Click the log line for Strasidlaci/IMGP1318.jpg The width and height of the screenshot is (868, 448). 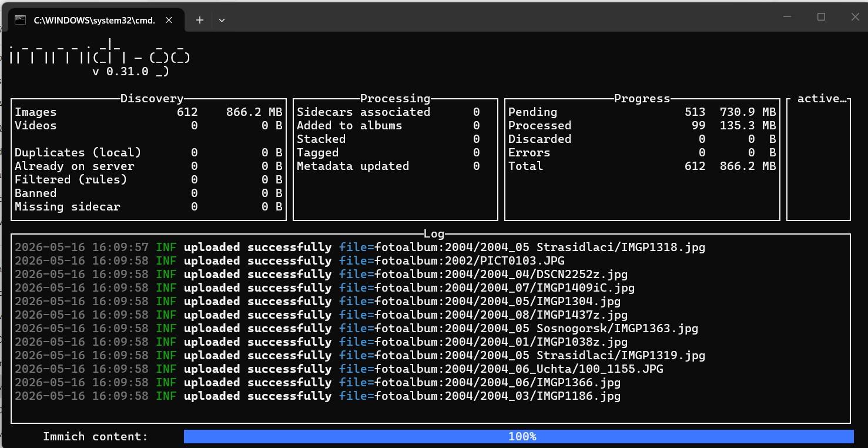360,247
